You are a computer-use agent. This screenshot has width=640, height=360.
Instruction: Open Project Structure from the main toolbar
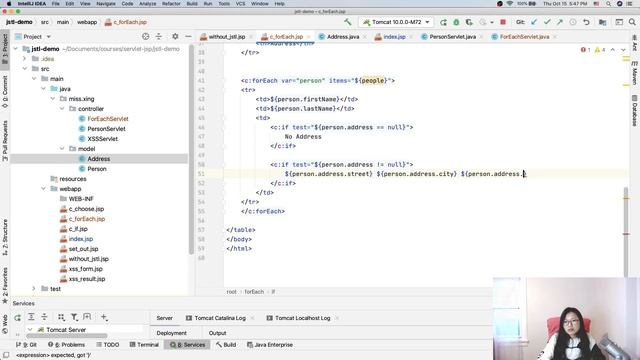point(602,22)
